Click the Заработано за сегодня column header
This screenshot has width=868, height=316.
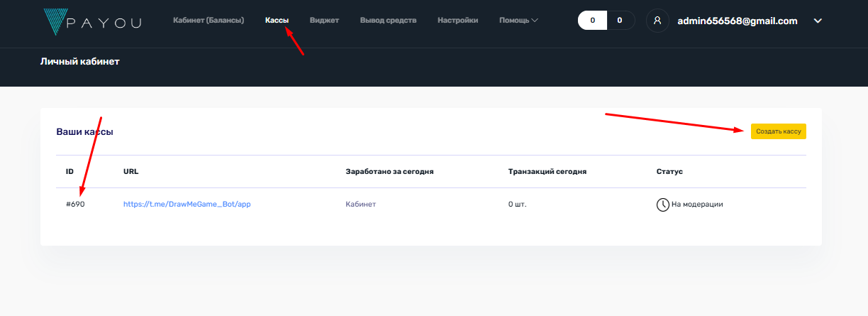(x=389, y=172)
